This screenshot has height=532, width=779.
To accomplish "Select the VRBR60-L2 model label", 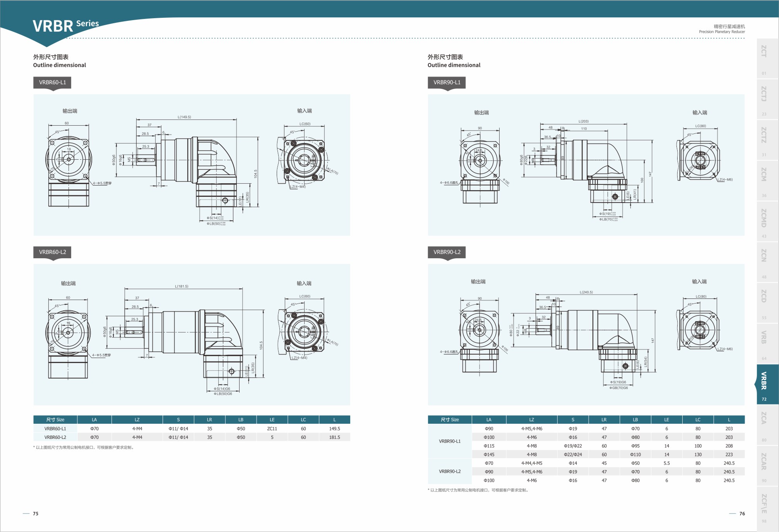I will (52, 252).
